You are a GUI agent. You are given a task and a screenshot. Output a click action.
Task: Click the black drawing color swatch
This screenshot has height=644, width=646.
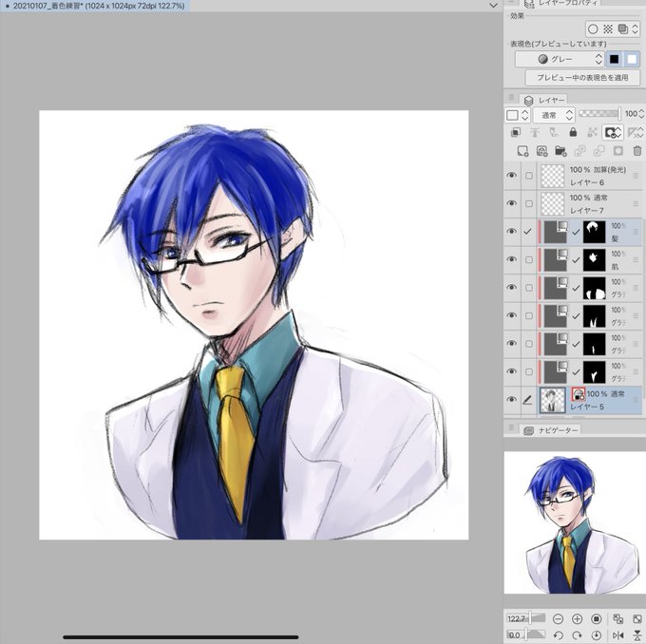(614, 59)
